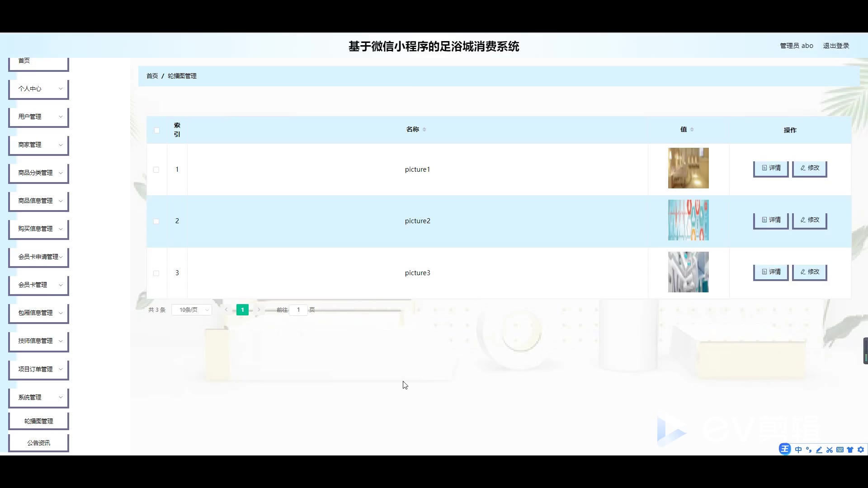The image size is (868, 488).
Task: Open 公告资讯 in the sidebar
Action: 38,443
